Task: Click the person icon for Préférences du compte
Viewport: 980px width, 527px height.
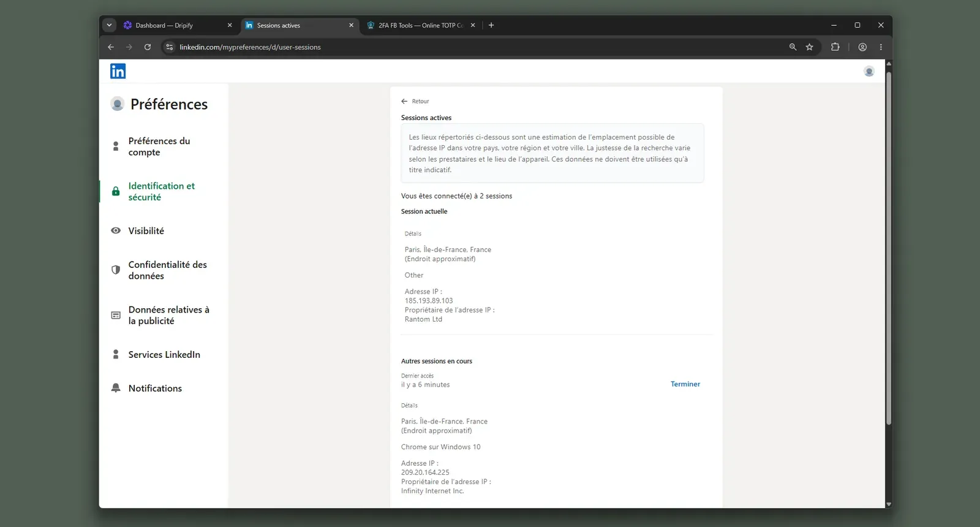Action: click(x=116, y=146)
